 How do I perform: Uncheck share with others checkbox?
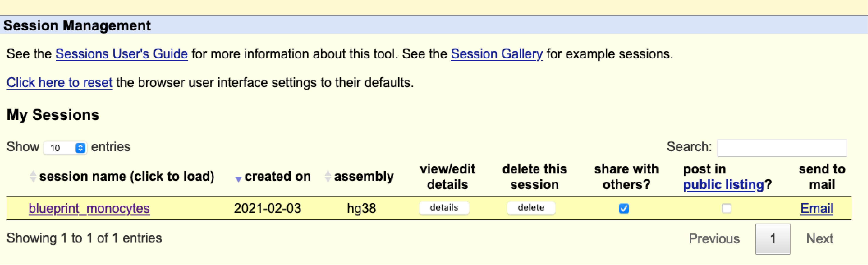tap(624, 208)
